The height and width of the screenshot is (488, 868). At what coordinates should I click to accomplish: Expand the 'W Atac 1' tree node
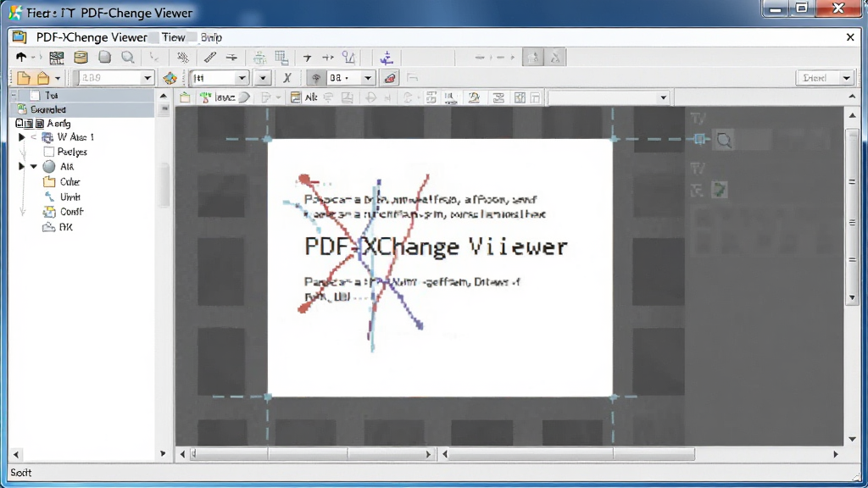pos(21,137)
